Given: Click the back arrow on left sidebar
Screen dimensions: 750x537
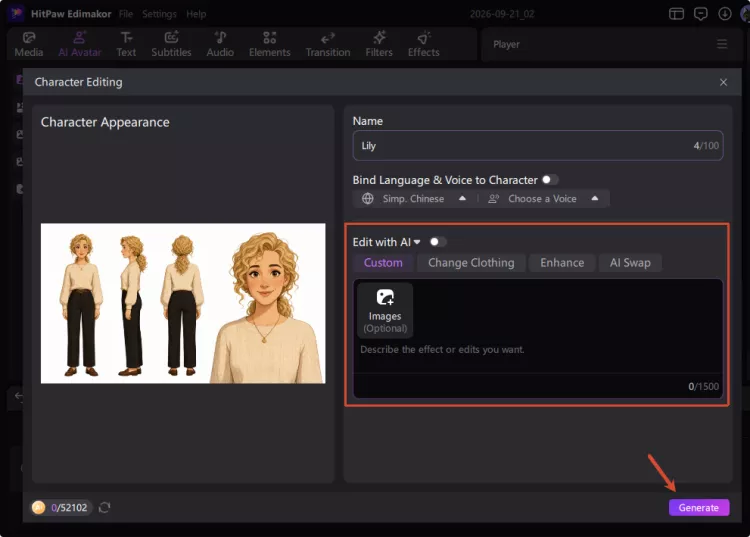Looking at the screenshot, I should pyautogui.click(x=17, y=396).
